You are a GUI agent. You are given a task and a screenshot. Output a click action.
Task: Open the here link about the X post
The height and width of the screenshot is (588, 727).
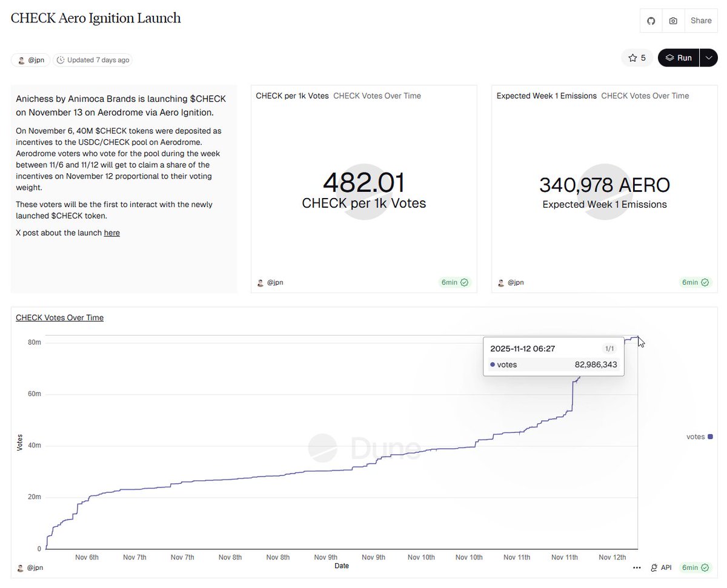coord(112,233)
